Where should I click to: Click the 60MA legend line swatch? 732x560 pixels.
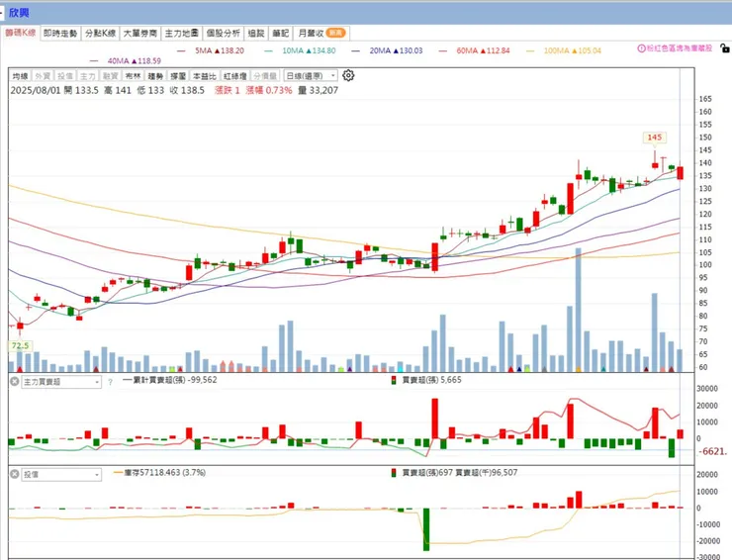click(442, 50)
